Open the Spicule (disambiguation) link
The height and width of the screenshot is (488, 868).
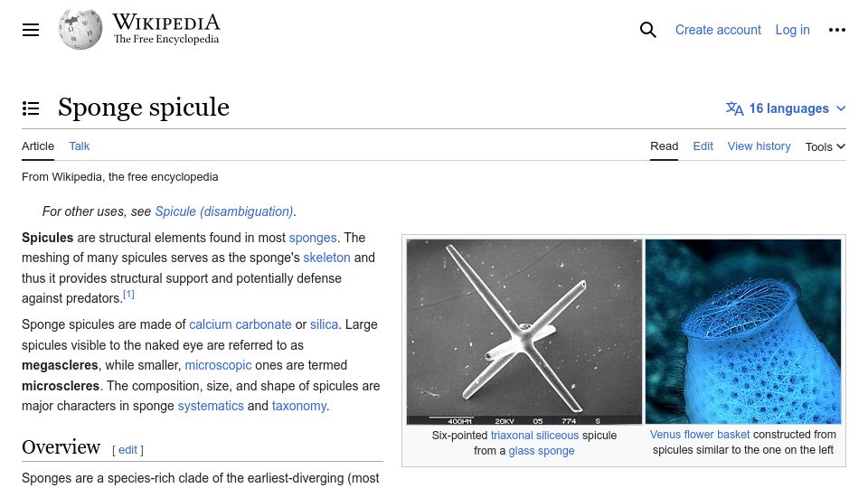(x=224, y=211)
